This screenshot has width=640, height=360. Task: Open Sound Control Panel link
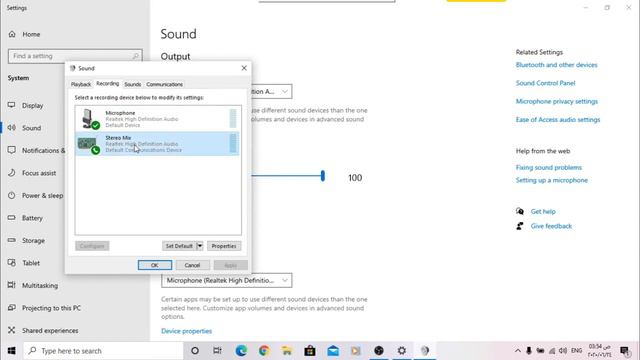coord(545,83)
